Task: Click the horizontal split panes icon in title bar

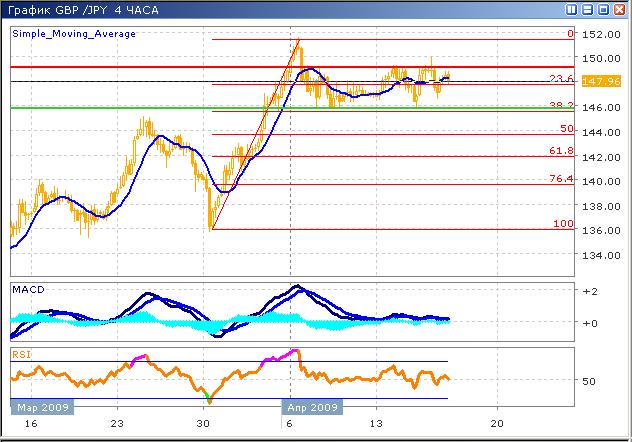Action: point(586,9)
